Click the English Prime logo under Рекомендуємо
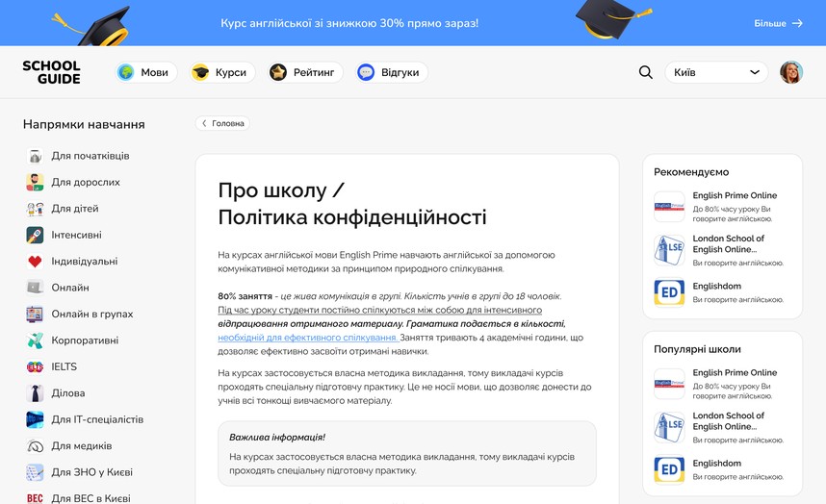Image resolution: width=826 pixels, height=504 pixels. click(x=669, y=206)
